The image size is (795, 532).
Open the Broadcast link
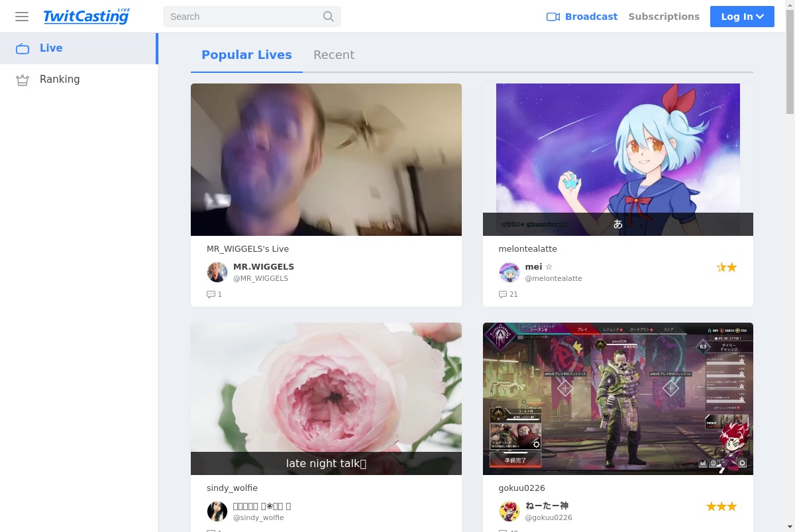(582, 17)
